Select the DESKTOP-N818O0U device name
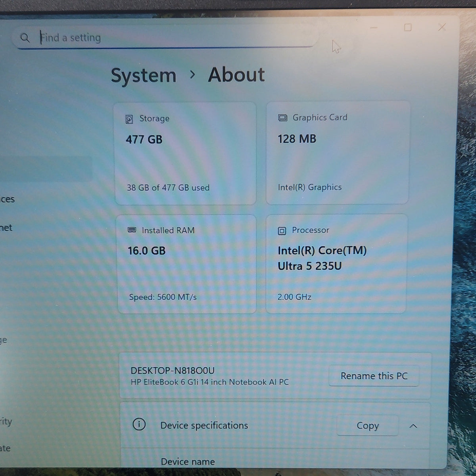Screen dimensions: 476x476 click(x=173, y=370)
